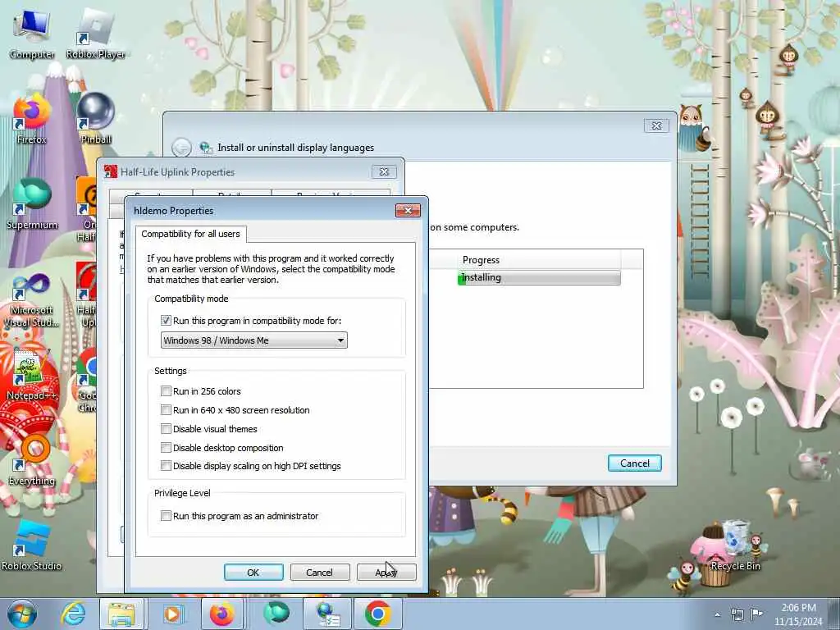Close the hldemo Properties dialog

tap(409, 211)
